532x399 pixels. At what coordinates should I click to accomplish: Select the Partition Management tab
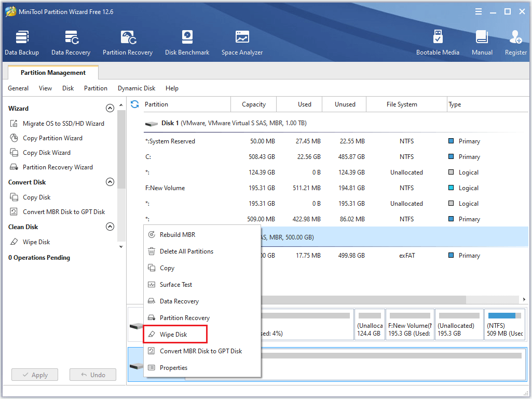53,73
